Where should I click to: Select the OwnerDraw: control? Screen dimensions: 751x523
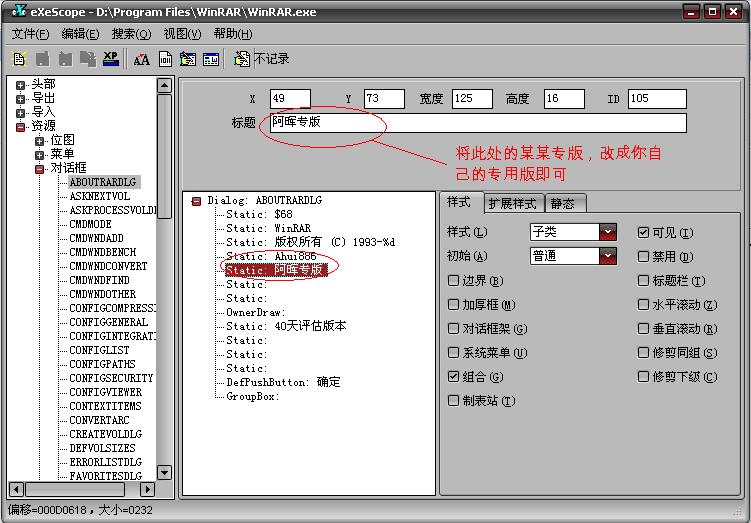(x=255, y=312)
